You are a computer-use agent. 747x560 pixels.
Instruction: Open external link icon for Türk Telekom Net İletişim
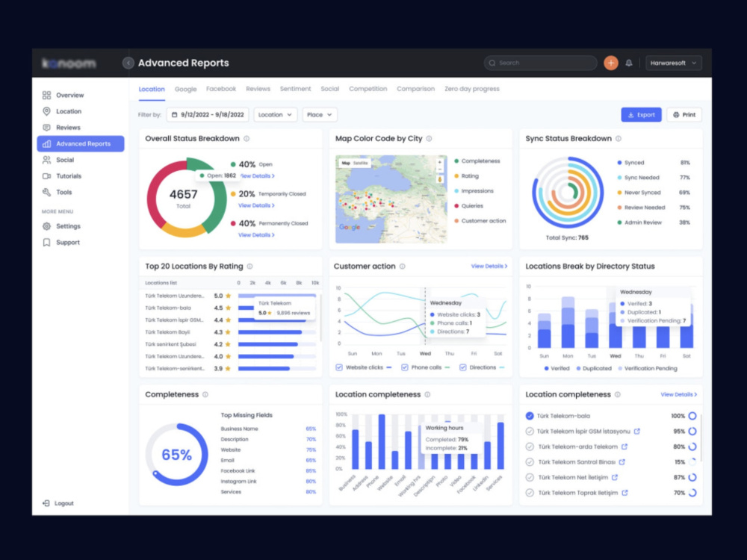click(x=615, y=477)
